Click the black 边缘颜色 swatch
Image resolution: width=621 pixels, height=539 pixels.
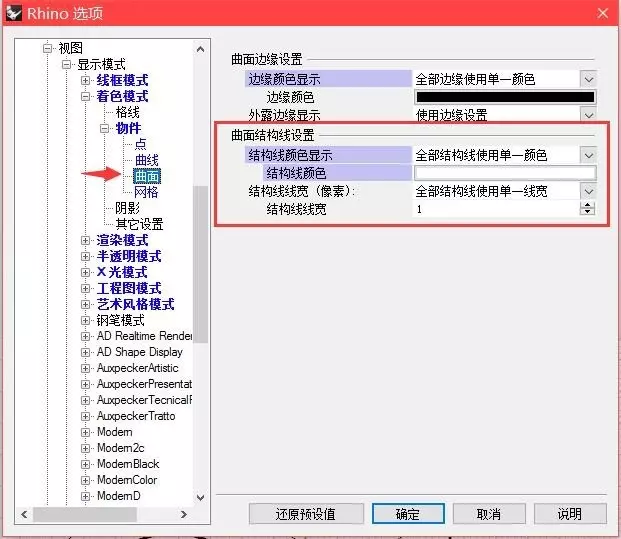point(505,97)
